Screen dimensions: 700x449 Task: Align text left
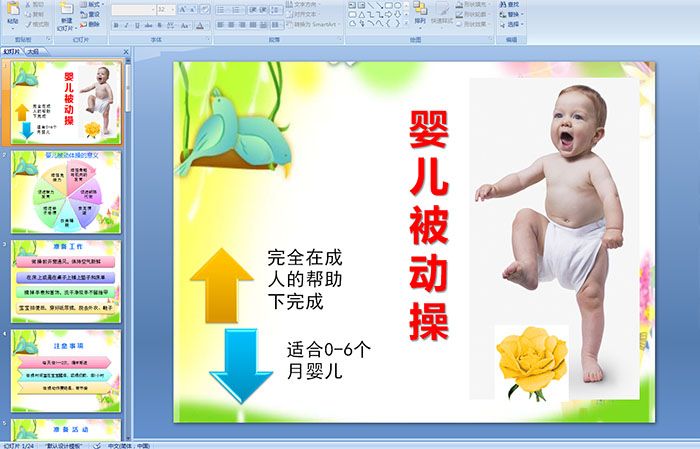221,25
